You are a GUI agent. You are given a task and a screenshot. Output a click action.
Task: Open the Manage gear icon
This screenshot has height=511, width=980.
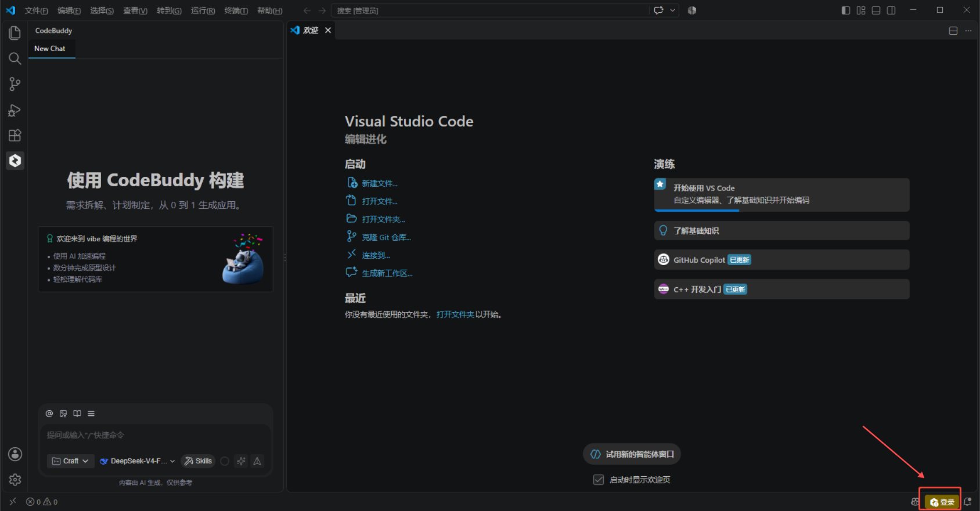[x=15, y=480]
